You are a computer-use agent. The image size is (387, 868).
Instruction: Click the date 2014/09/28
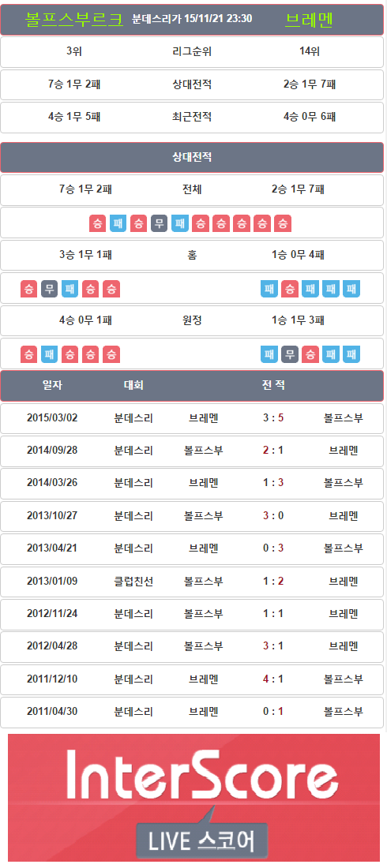click(x=53, y=451)
